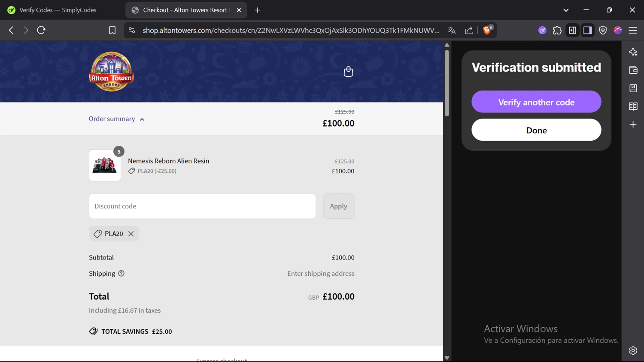Go forward in browser history
The image size is (644, 362).
pos(26,30)
